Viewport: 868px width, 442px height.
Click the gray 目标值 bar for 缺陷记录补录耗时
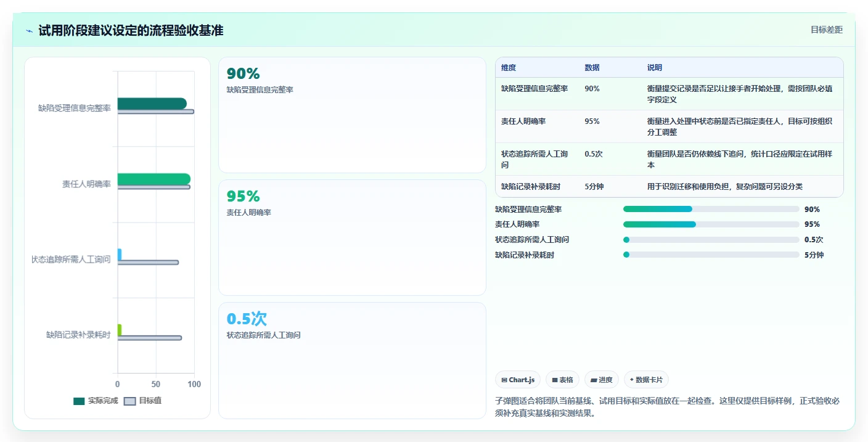(149, 338)
